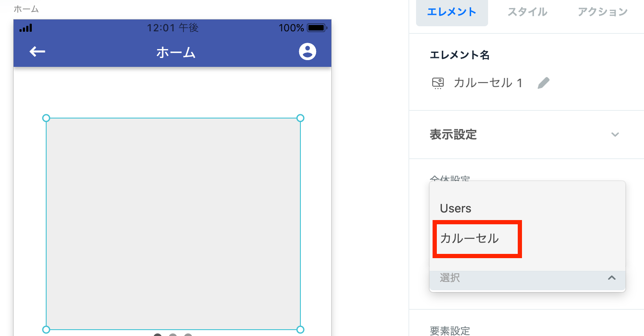This screenshot has height=336, width=644.
Task: Open the user profile icon in header
Action: coord(308,51)
